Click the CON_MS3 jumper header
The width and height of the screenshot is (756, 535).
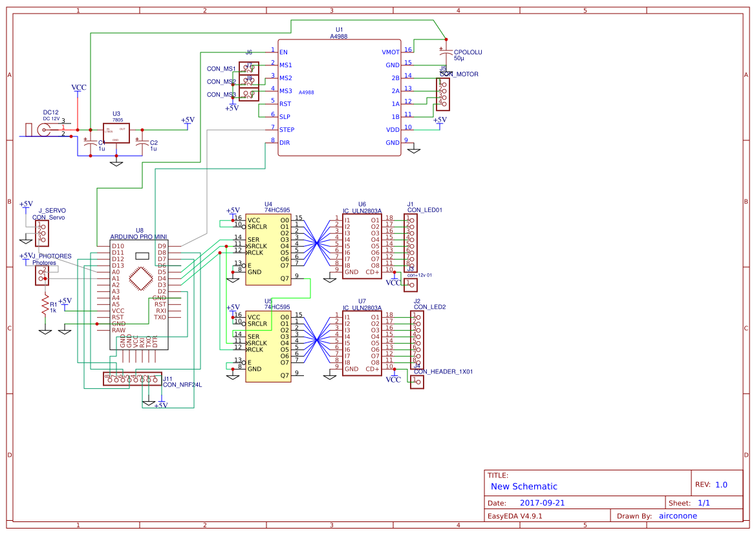point(248,94)
